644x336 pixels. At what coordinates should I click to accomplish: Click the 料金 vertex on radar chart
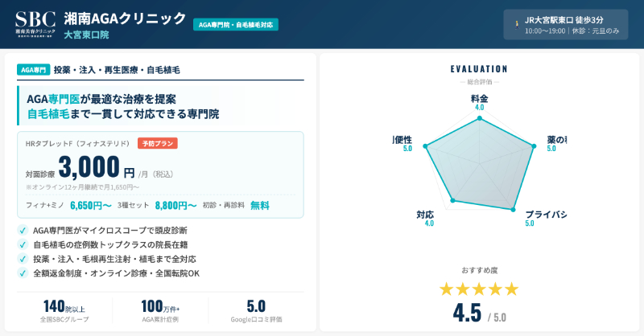coord(480,119)
